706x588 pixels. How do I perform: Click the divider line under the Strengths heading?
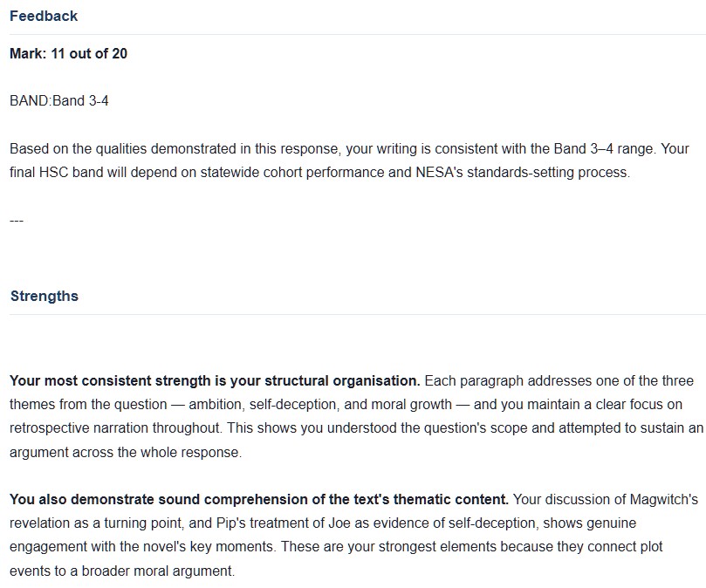[x=358, y=314]
